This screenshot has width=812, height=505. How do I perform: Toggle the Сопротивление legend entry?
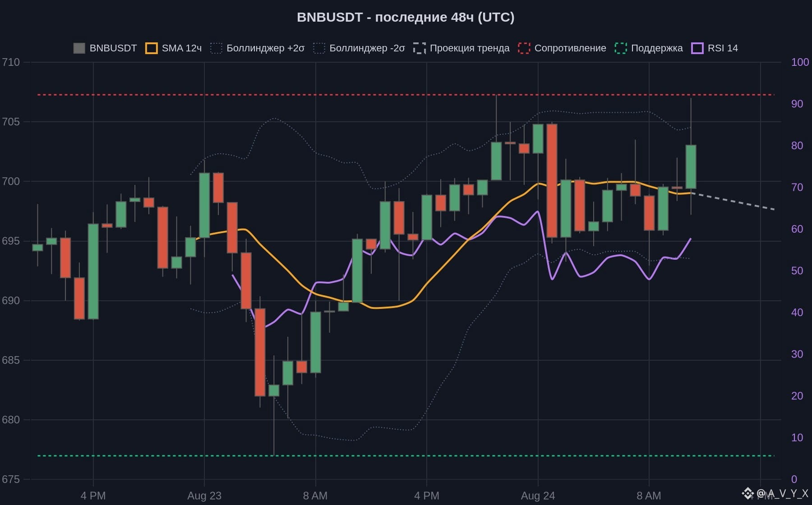click(562, 48)
